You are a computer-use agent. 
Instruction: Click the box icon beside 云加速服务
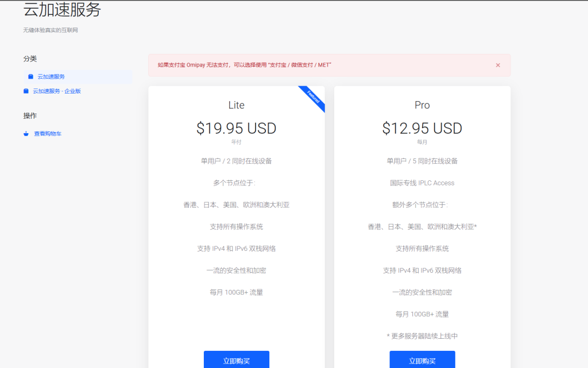(x=30, y=76)
